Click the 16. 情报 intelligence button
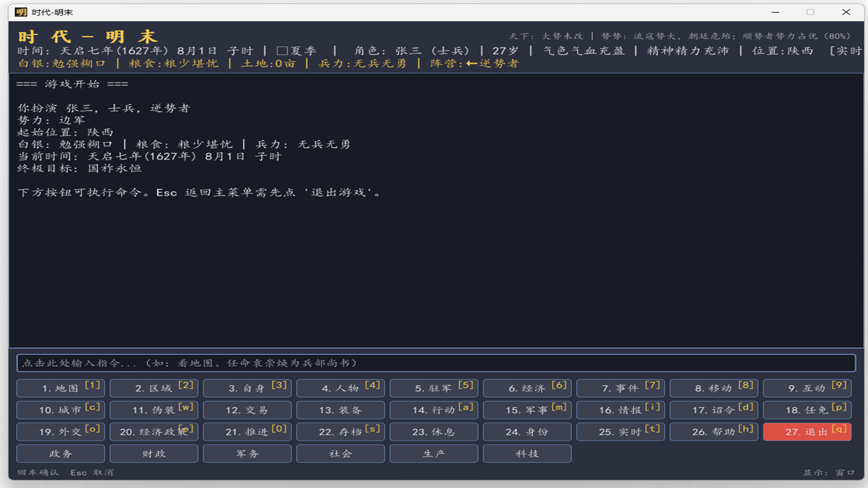Viewport: 868px width, 488px height. pyautogui.click(x=621, y=410)
